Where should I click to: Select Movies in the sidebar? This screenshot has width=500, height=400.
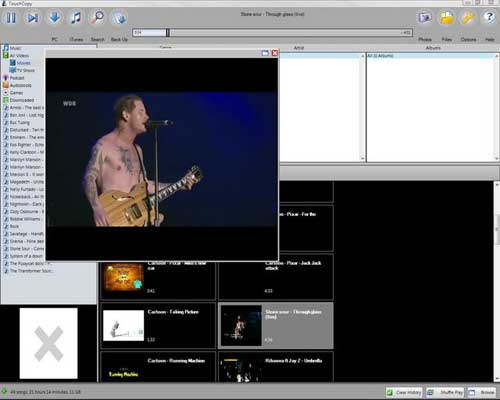click(x=24, y=63)
